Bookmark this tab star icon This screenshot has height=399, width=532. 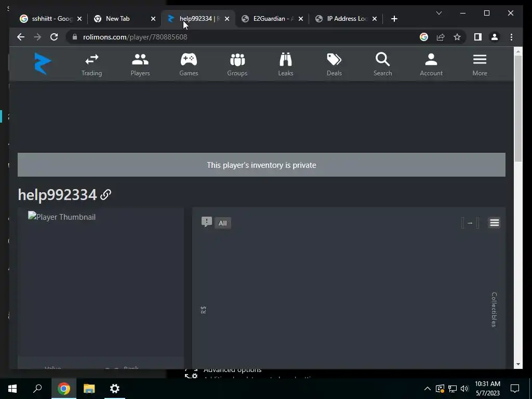[457, 37]
